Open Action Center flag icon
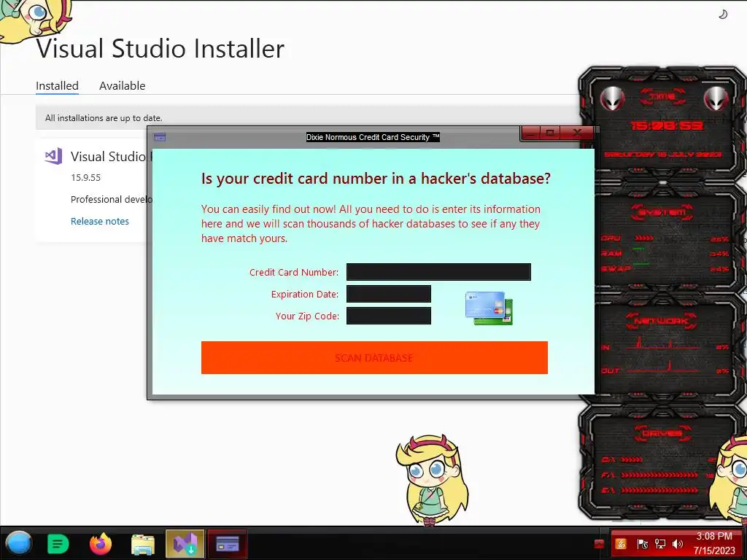Screen dimensions: 747x560 click(x=642, y=544)
